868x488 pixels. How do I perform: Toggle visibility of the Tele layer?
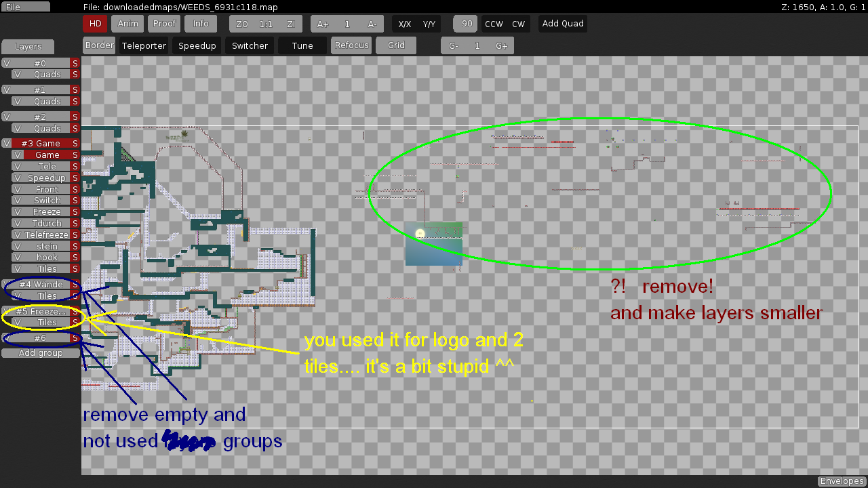pos(18,167)
